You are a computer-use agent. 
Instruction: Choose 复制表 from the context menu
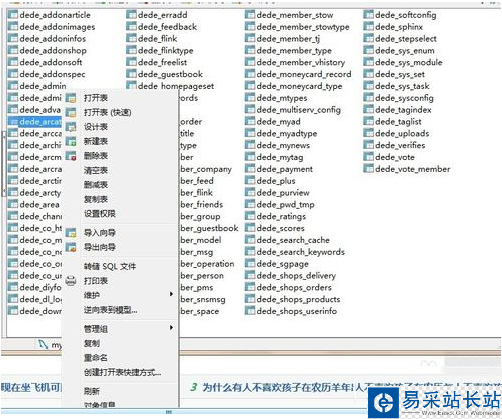(x=96, y=199)
